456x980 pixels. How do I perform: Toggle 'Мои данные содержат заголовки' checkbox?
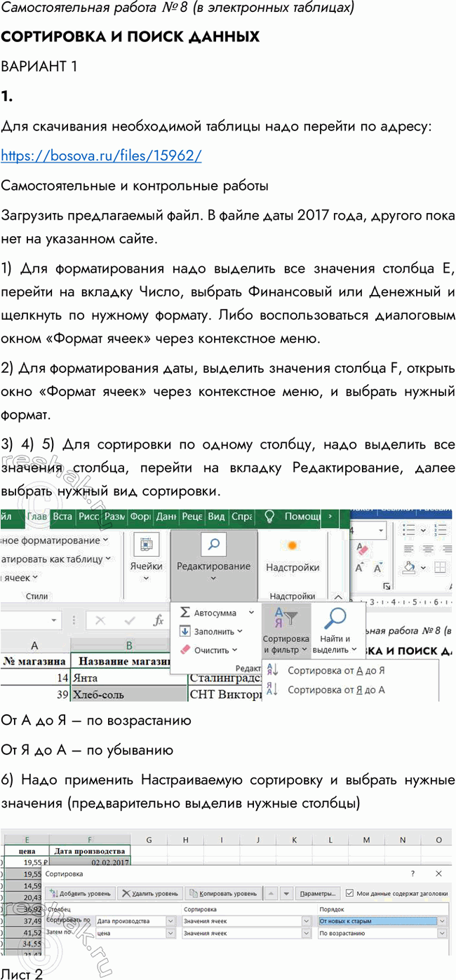350,893
